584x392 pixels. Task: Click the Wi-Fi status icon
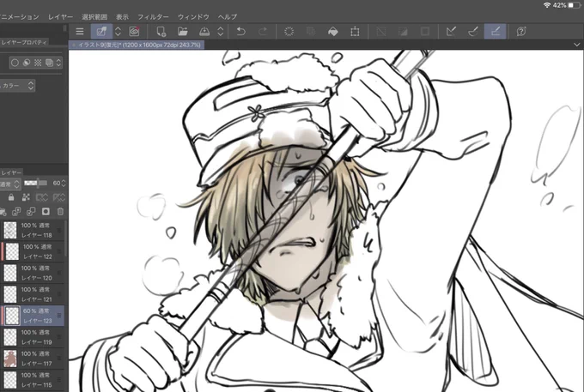547,5
